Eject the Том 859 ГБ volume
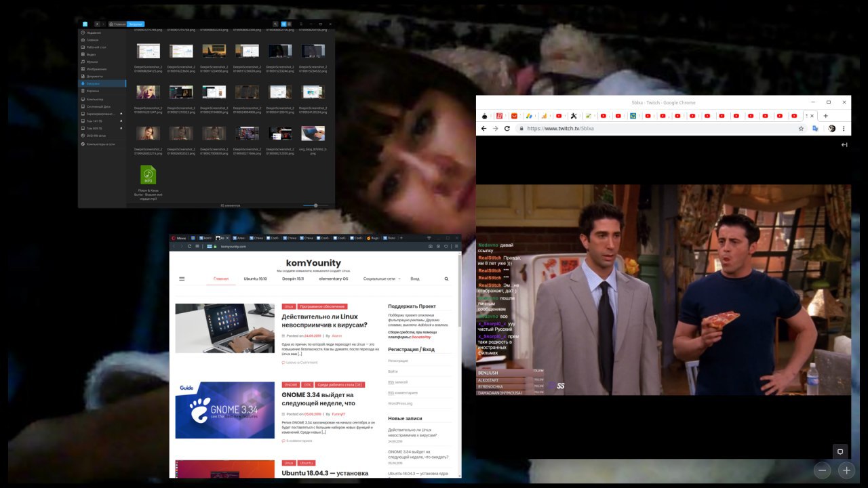Screen dimensions: 868x488 121,128
